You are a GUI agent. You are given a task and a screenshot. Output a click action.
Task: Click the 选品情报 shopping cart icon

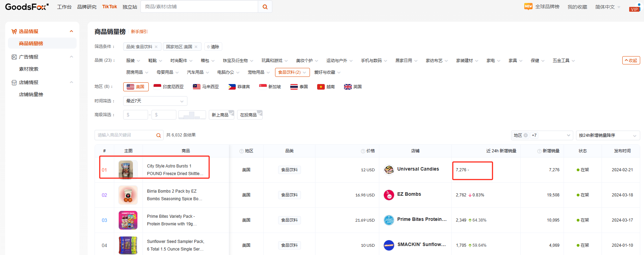14,31
